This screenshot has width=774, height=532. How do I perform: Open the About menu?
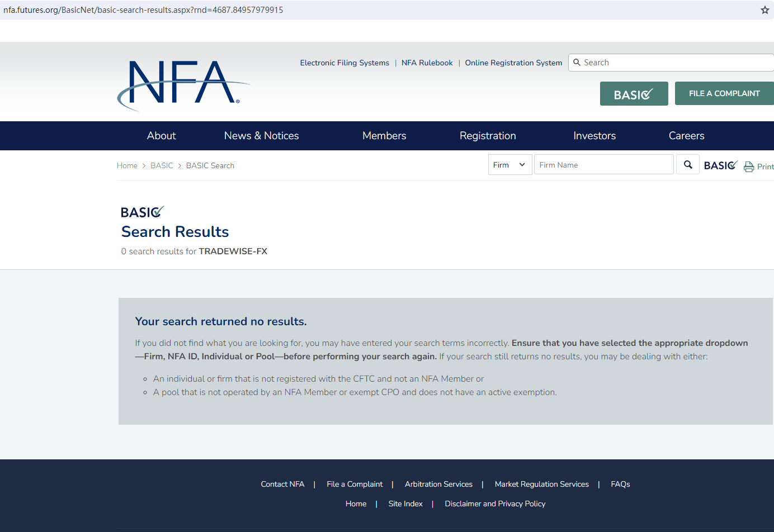[161, 136]
